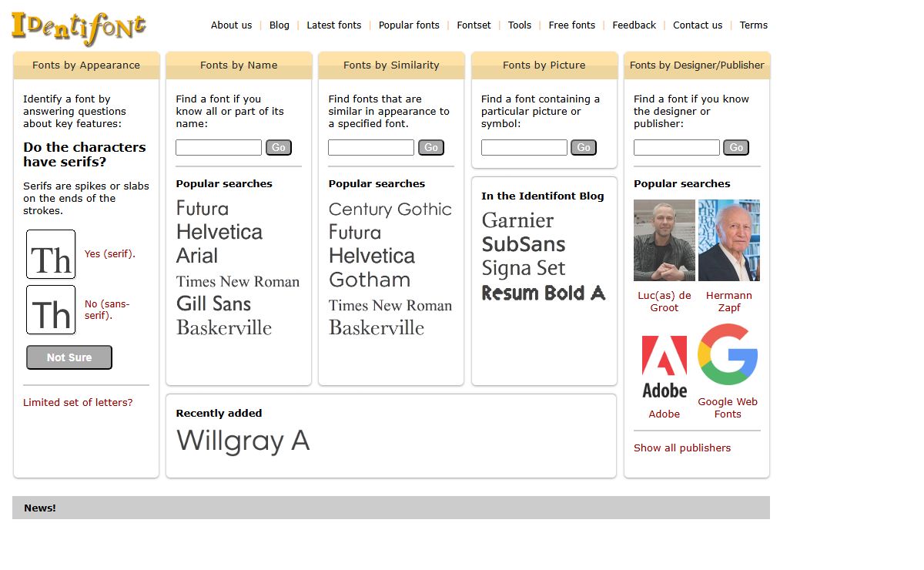Open Baskerville under Fonts by Name
This screenshot has height=570, width=924.
pyautogui.click(x=224, y=327)
